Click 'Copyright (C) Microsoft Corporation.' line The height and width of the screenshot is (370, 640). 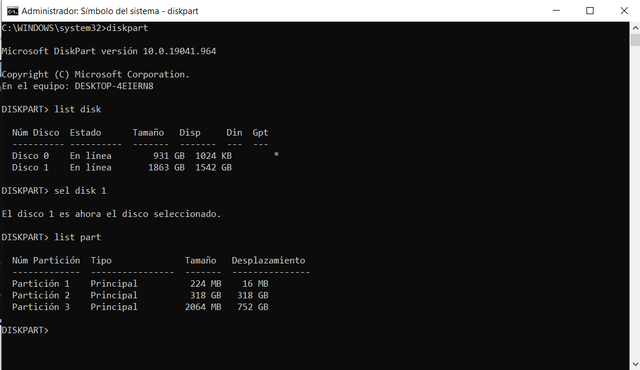pos(96,75)
